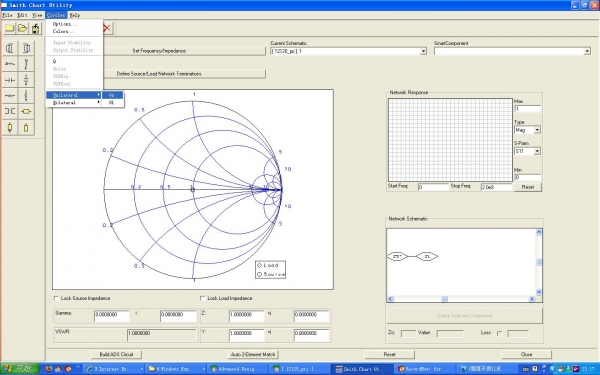Click the bottom Reset button

coord(389,354)
